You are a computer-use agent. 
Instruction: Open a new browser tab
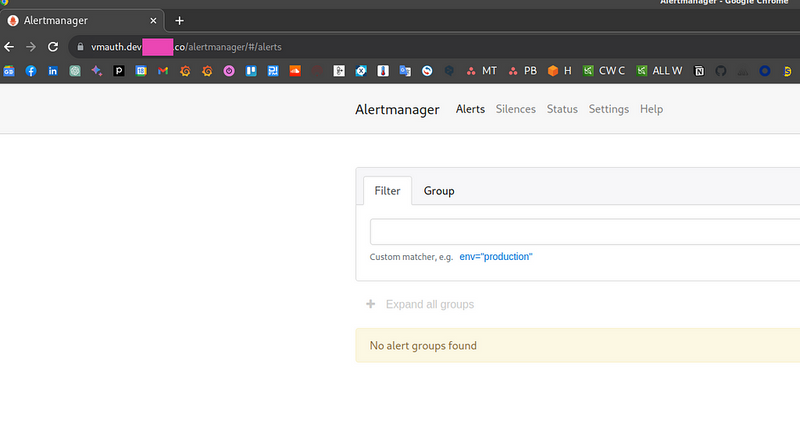(x=180, y=20)
